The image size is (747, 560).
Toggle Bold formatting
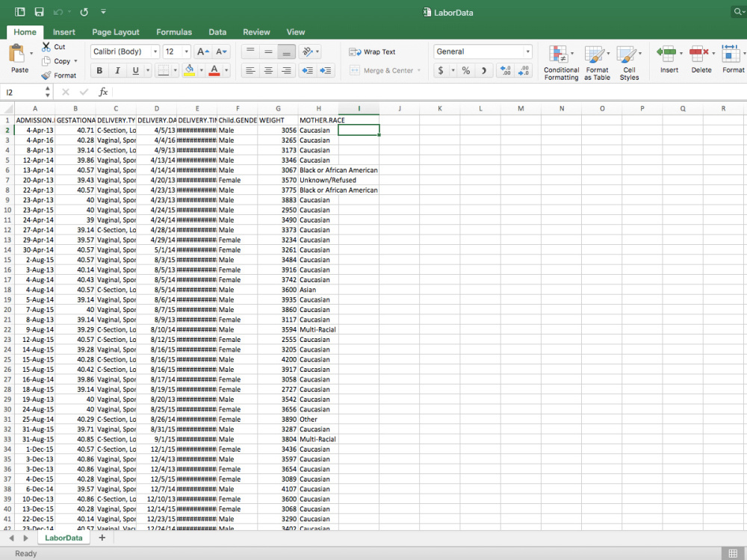click(x=99, y=70)
